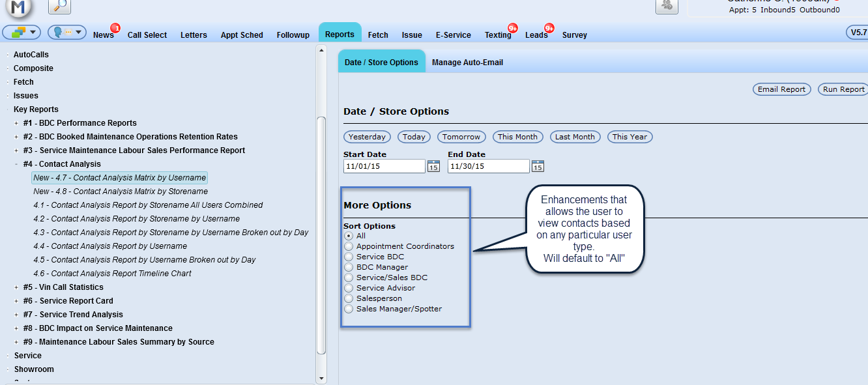Viewport: 868px width, 385px height.
Task: Open Start Date calendar picker icon
Action: (433, 166)
